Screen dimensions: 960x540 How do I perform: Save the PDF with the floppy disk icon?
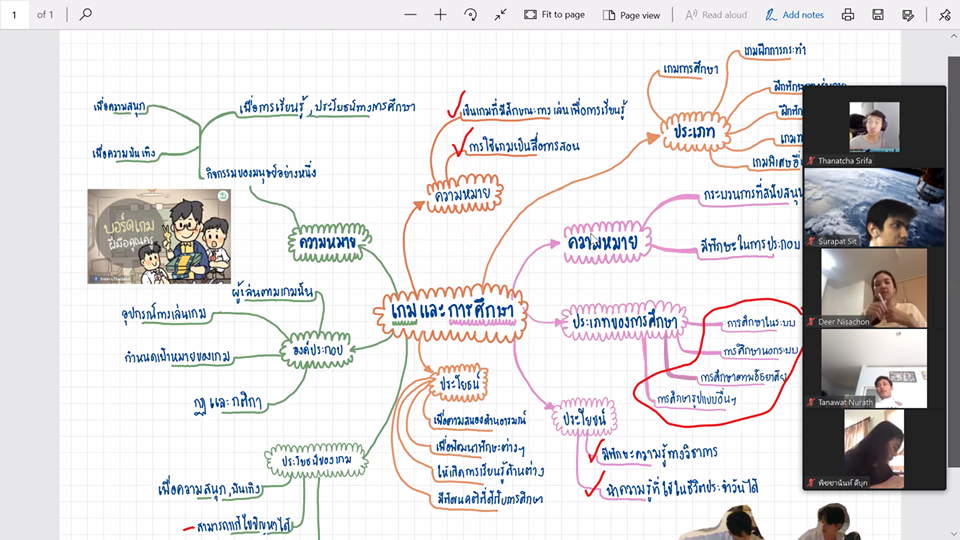(x=877, y=15)
